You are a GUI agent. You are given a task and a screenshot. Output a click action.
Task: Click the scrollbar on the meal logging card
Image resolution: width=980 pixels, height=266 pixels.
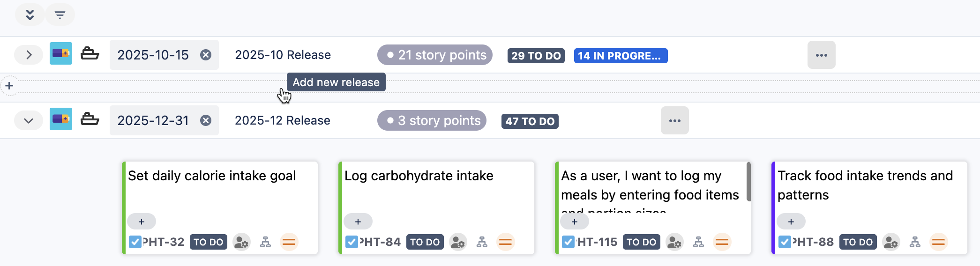pyautogui.click(x=748, y=182)
